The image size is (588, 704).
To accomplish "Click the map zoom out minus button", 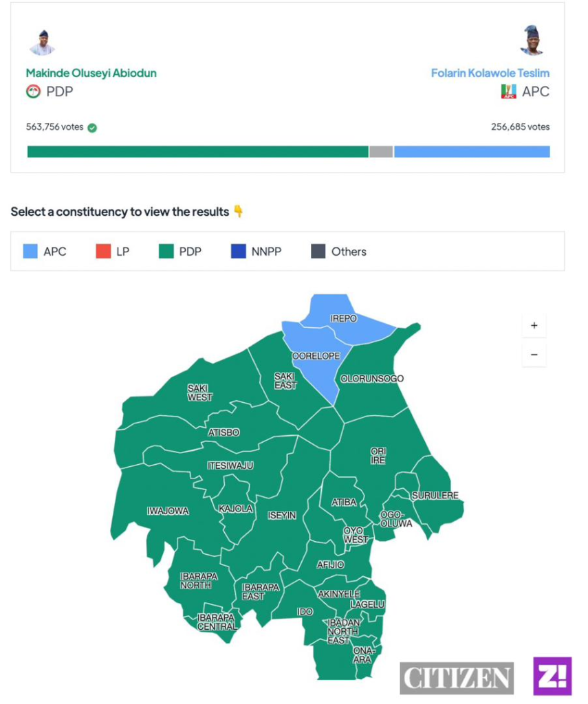I will pos(534,355).
